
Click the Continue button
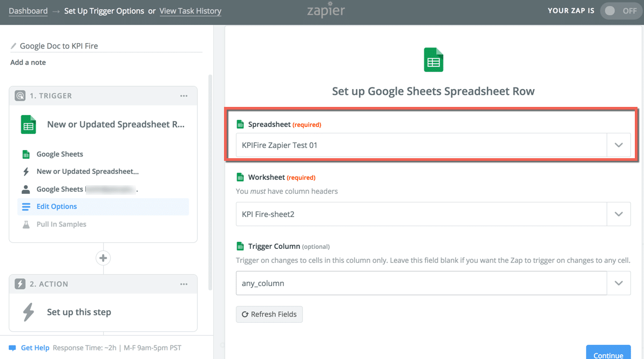608,353
